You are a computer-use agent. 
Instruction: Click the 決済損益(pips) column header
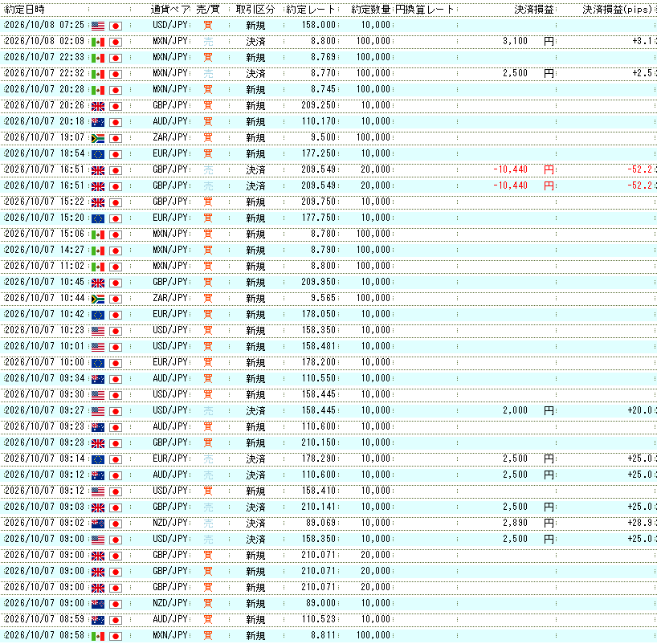(617, 9)
